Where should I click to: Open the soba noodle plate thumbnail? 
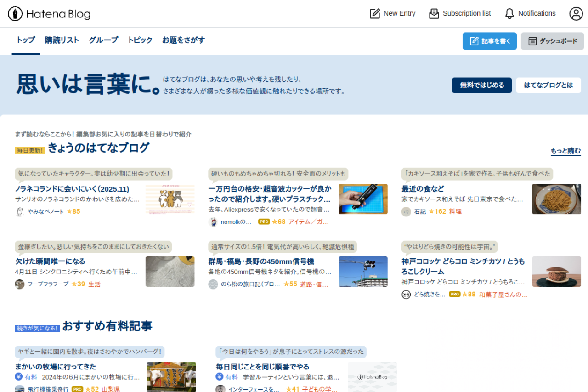point(556,199)
